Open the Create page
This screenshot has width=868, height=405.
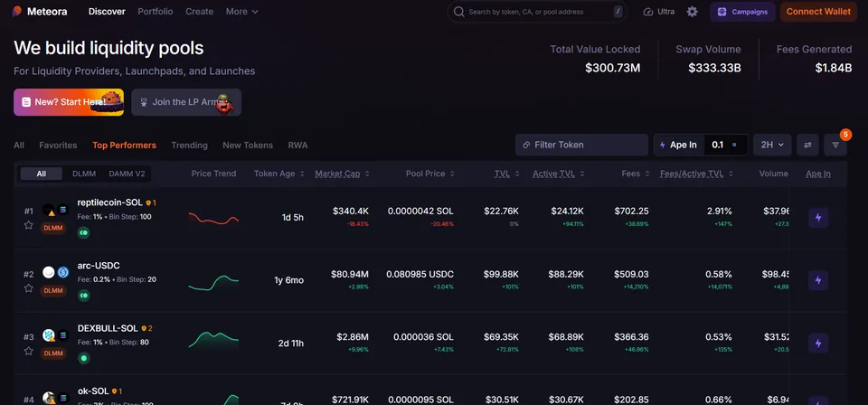199,12
